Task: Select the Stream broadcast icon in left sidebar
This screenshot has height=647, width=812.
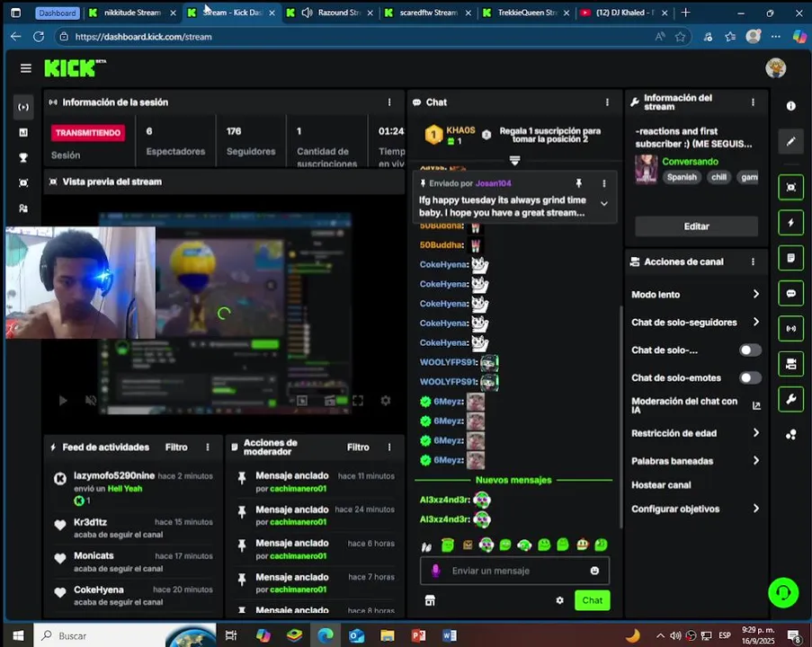Action: click(23, 107)
